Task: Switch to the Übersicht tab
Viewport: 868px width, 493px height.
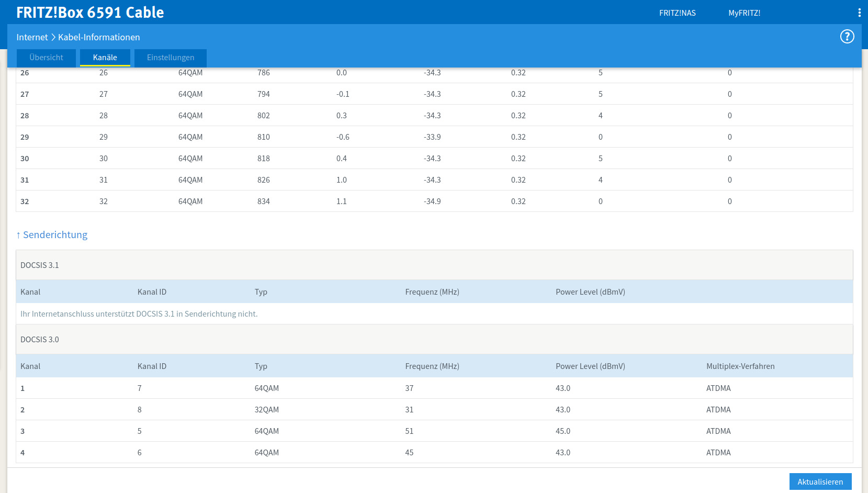Action: [x=46, y=58]
